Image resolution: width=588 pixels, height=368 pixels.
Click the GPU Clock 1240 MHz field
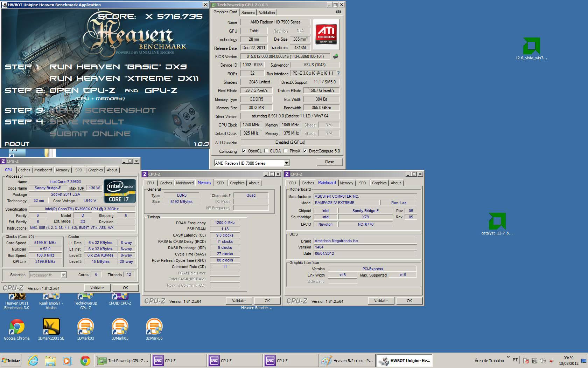click(x=251, y=125)
